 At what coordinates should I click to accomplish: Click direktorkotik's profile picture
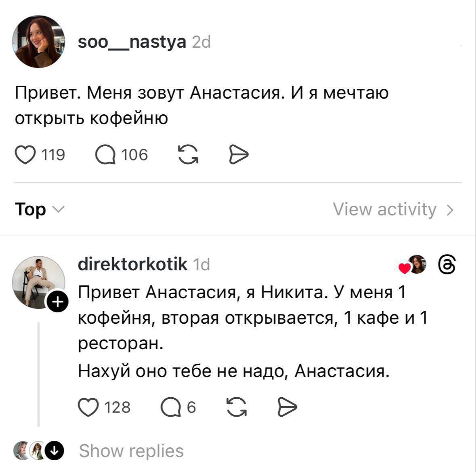(38, 281)
